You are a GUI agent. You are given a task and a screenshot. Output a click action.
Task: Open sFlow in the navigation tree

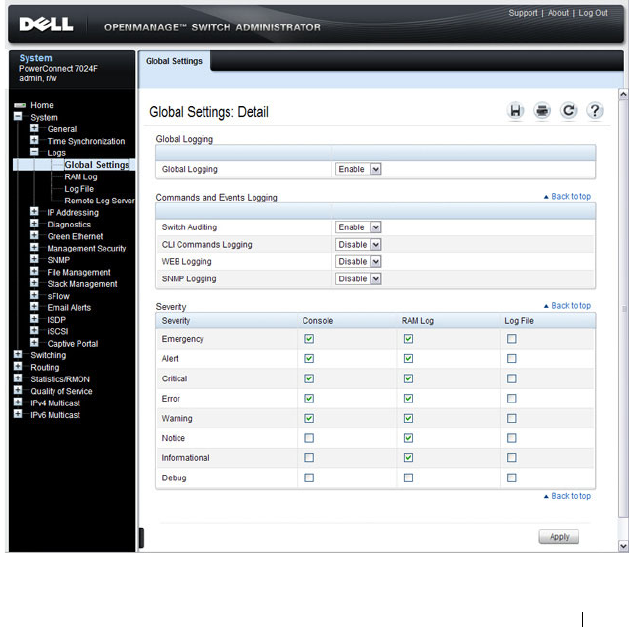(x=58, y=296)
